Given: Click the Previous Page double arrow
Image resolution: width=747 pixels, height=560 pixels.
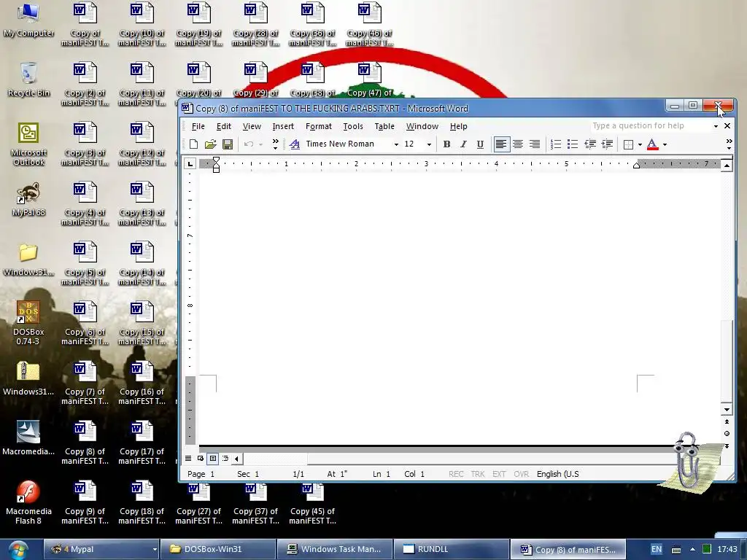Looking at the screenshot, I should 727,422.
